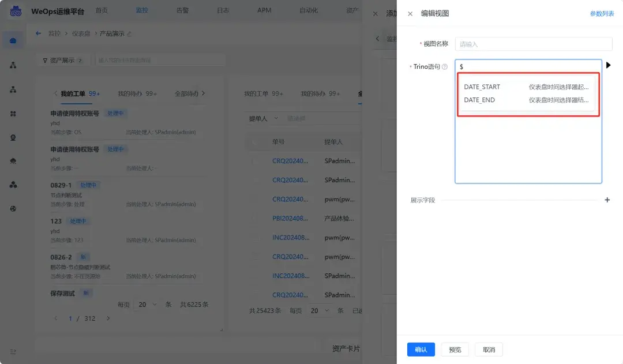The width and height of the screenshot is (623, 364).
Task: Select 我的待办 tab in left widget
Action: [137, 94]
